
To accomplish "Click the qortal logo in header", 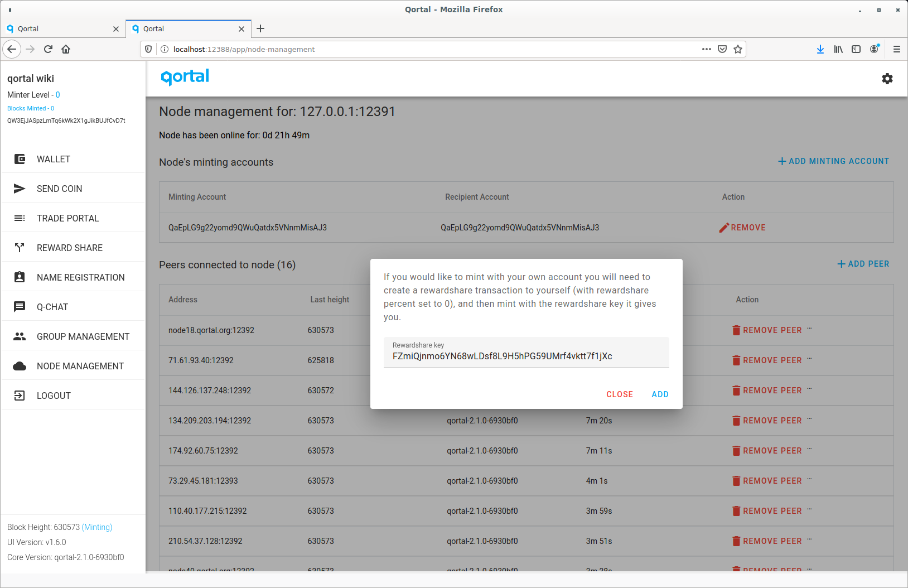I will click(185, 77).
